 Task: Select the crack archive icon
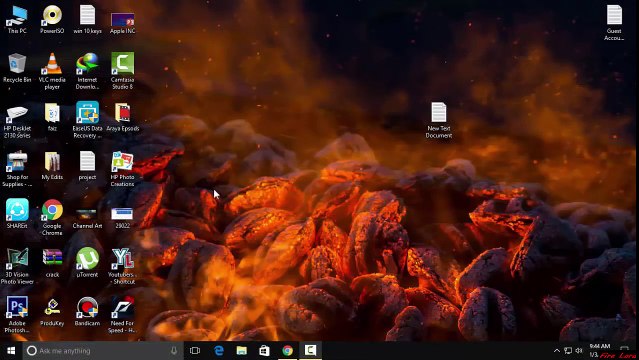point(52,263)
